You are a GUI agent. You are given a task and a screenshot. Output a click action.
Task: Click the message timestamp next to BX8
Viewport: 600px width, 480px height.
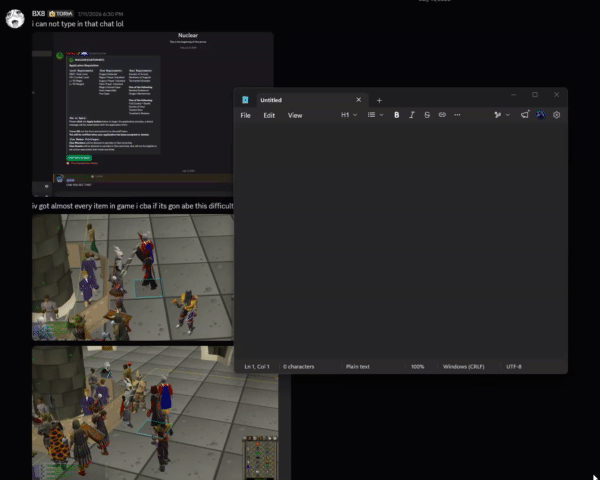[x=100, y=14]
